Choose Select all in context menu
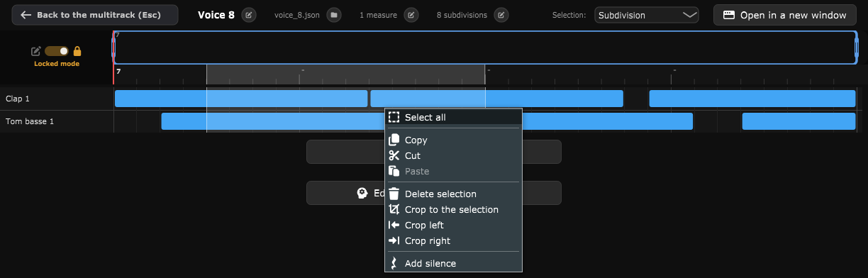This screenshot has width=868, height=278. tap(453, 117)
